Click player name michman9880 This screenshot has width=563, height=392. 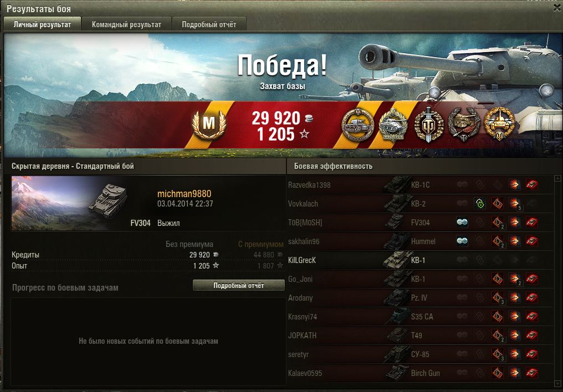click(x=184, y=194)
